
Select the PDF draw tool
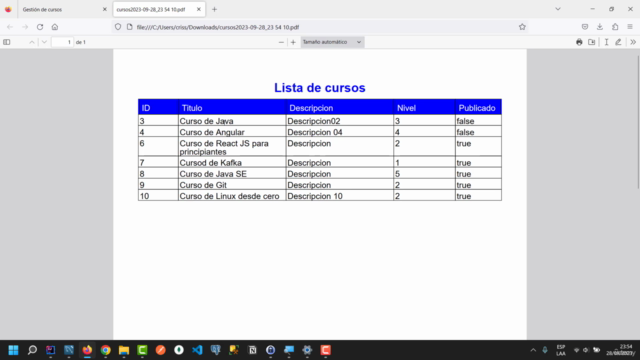tap(618, 42)
